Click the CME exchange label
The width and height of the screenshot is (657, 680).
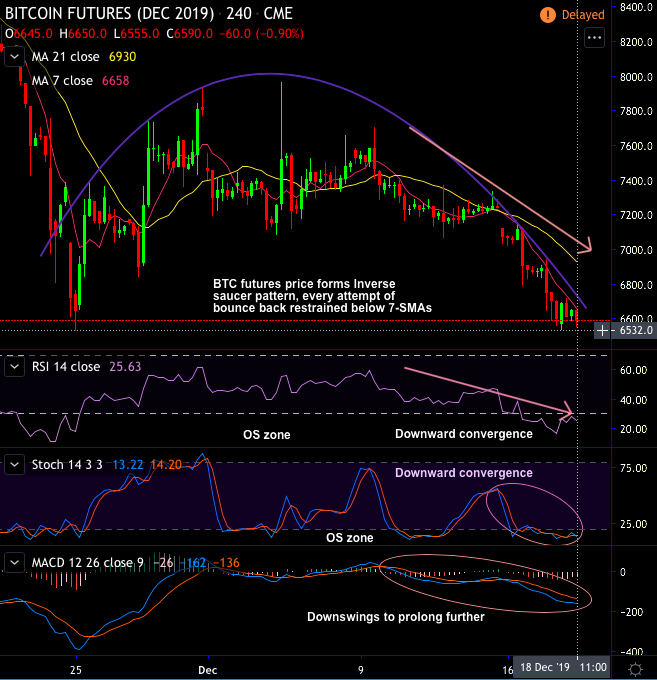(278, 14)
